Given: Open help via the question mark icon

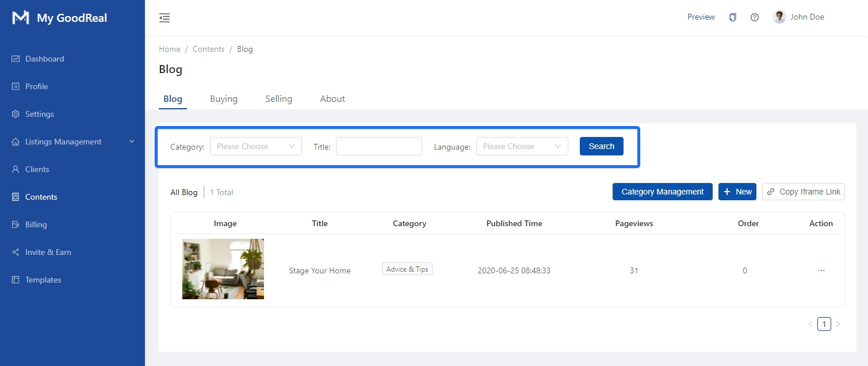Looking at the screenshot, I should (x=755, y=17).
